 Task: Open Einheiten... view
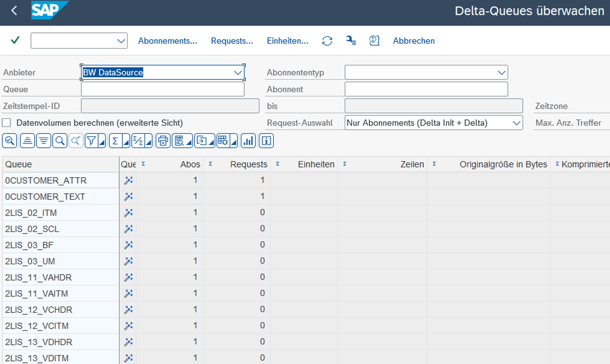coord(287,41)
